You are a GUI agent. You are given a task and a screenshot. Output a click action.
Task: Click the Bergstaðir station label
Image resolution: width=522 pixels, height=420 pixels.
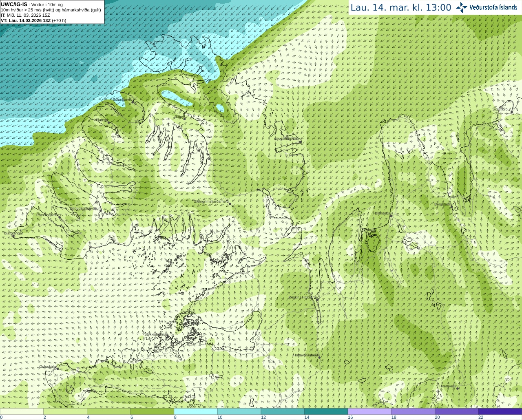(x=442, y=204)
